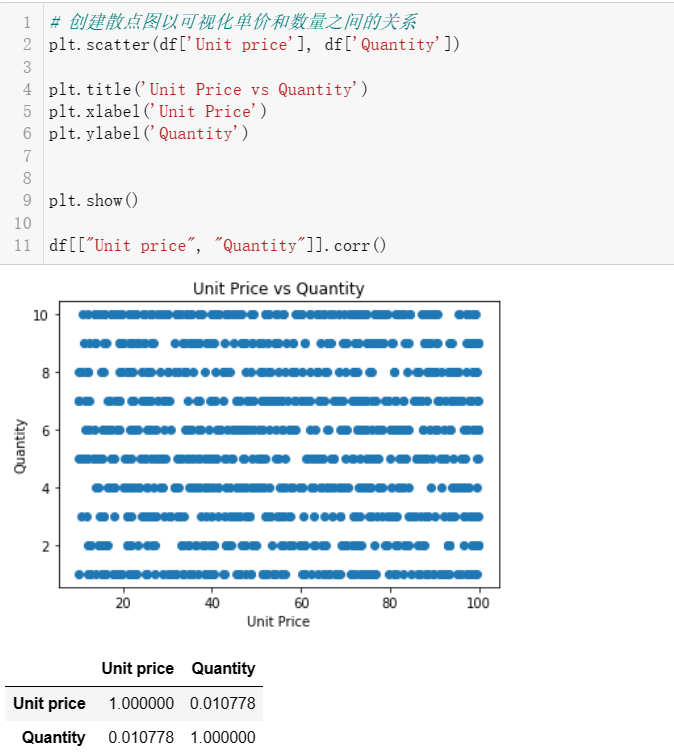Select the 'Unit price' column header in table
The height and width of the screenshot is (753, 674).
click(x=137, y=668)
